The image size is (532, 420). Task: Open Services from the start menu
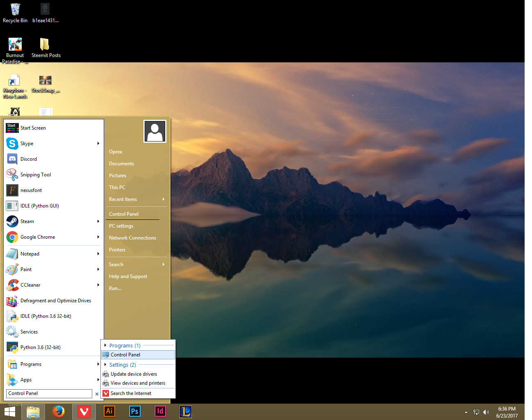(53, 332)
